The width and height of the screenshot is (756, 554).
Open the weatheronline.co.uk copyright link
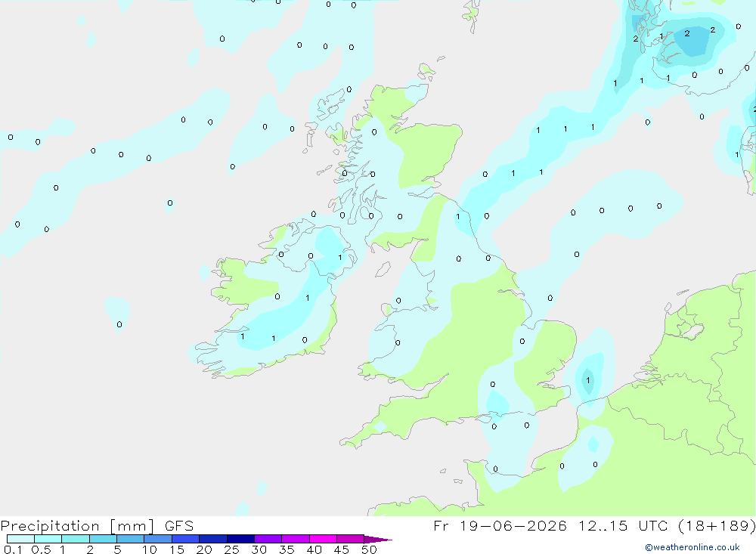(x=692, y=547)
